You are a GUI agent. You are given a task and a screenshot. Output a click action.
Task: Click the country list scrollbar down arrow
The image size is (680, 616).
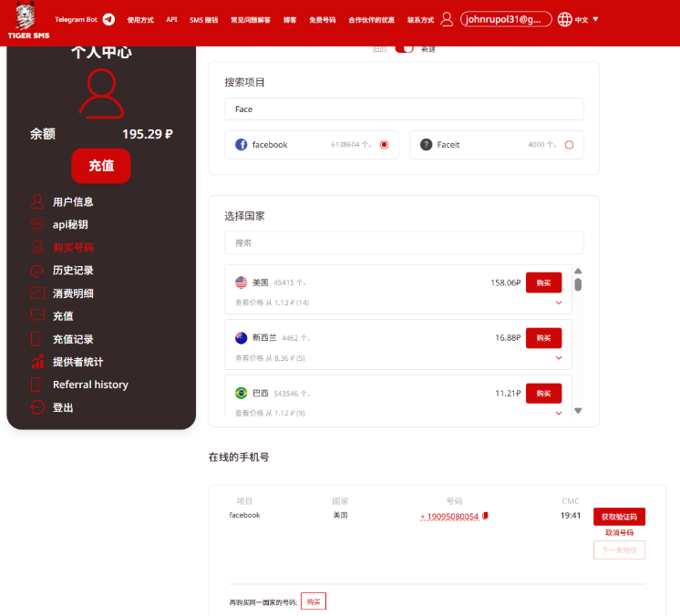[x=578, y=410]
